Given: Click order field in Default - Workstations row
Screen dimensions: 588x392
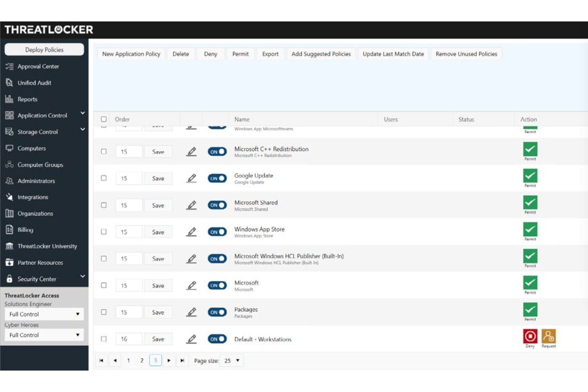Looking at the screenshot, I should tap(129, 339).
